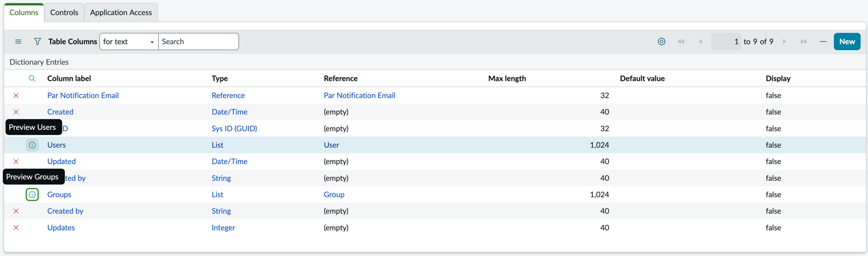Open list personalization gear settings
The image size is (868, 256).
661,41
